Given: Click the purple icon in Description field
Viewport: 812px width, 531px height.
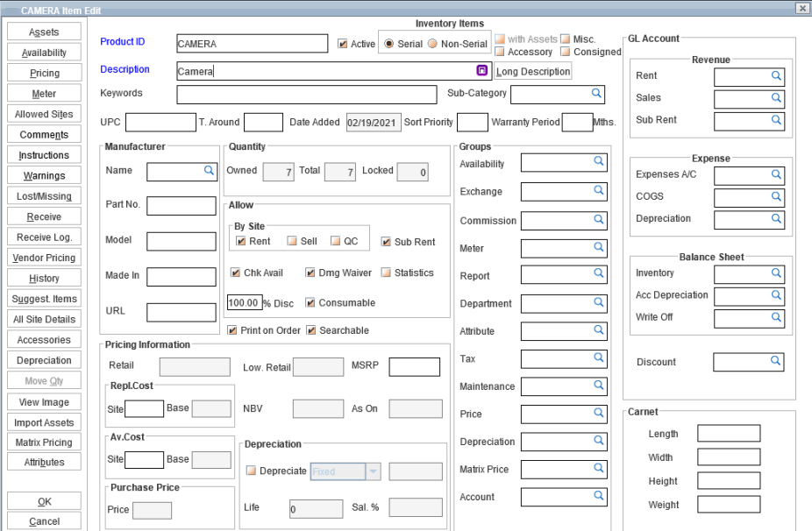Looking at the screenshot, I should (x=481, y=70).
